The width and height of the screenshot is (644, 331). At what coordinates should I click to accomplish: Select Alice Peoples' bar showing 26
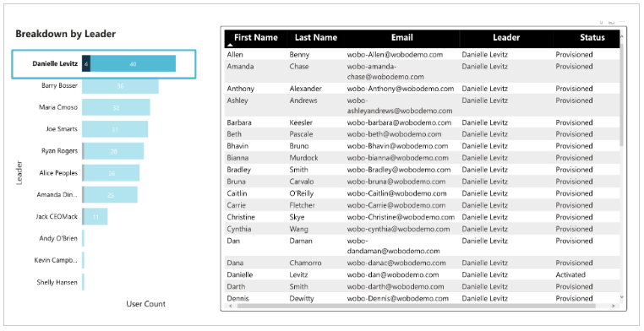pos(112,173)
